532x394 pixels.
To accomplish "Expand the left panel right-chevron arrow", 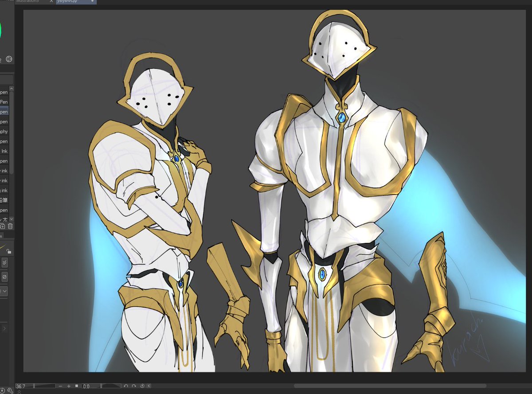I will click(x=4, y=328).
